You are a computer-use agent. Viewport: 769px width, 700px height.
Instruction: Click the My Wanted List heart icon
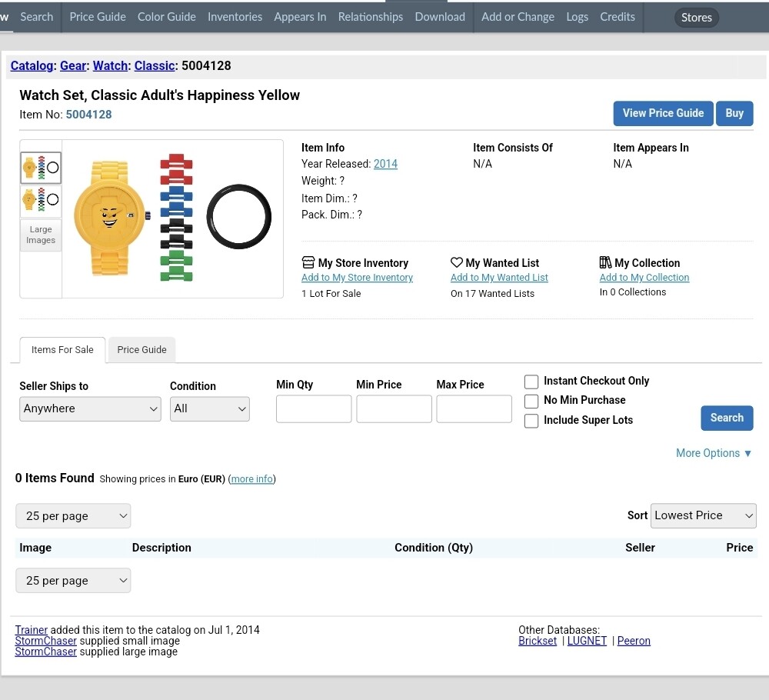point(457,262)
